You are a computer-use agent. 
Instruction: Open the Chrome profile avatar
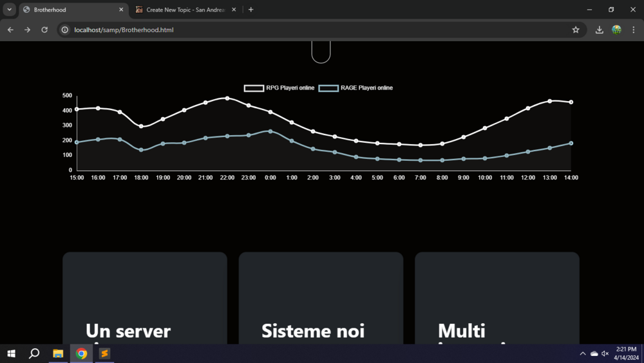pyautogui.click(x=616, y=30)
